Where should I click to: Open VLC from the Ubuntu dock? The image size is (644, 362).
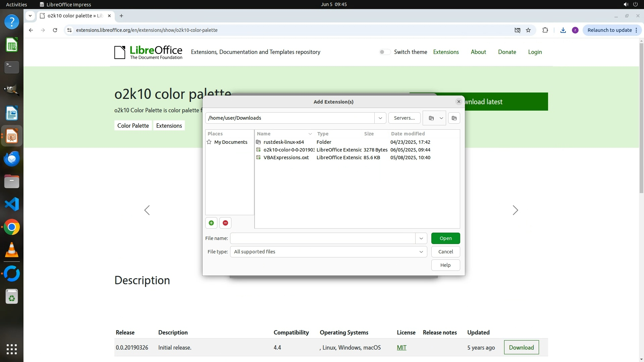(12, 250)
